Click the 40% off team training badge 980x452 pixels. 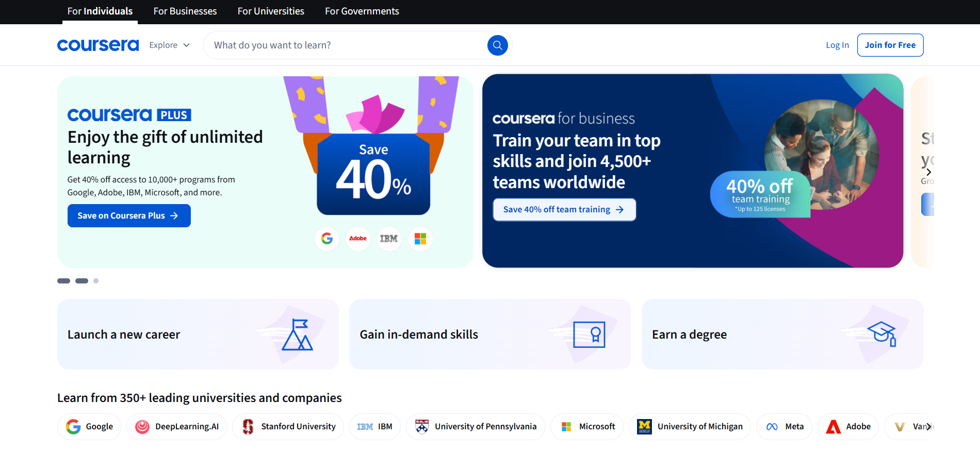[760, 194]
